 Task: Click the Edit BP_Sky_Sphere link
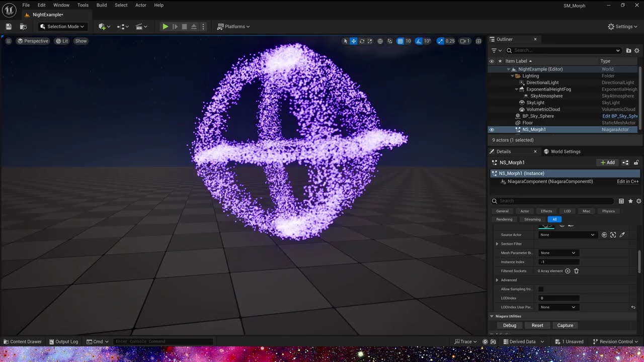620,116
